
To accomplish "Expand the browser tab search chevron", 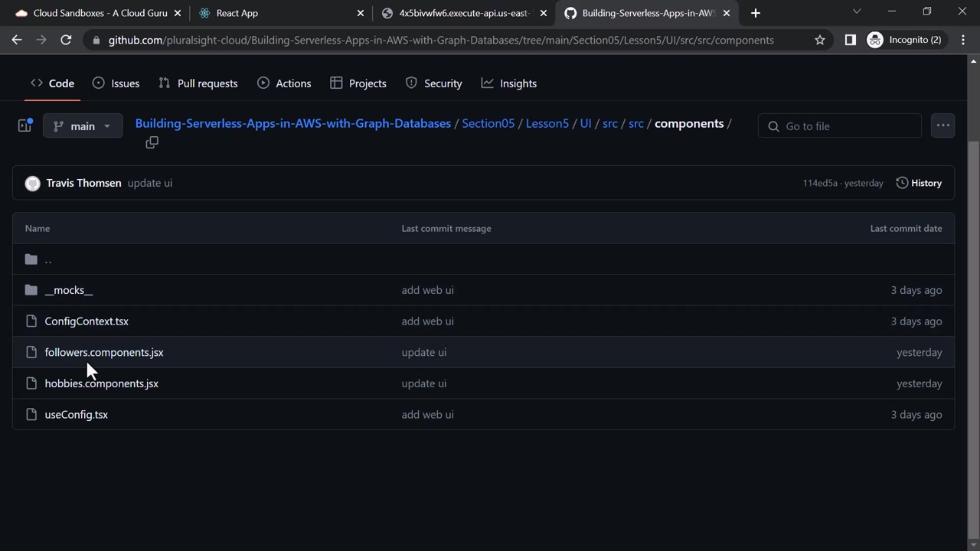I will click(x=857, y=11).
